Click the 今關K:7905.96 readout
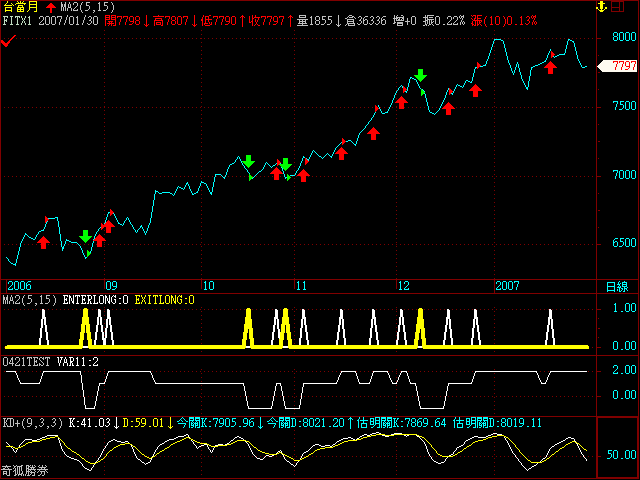 (216, 423)
